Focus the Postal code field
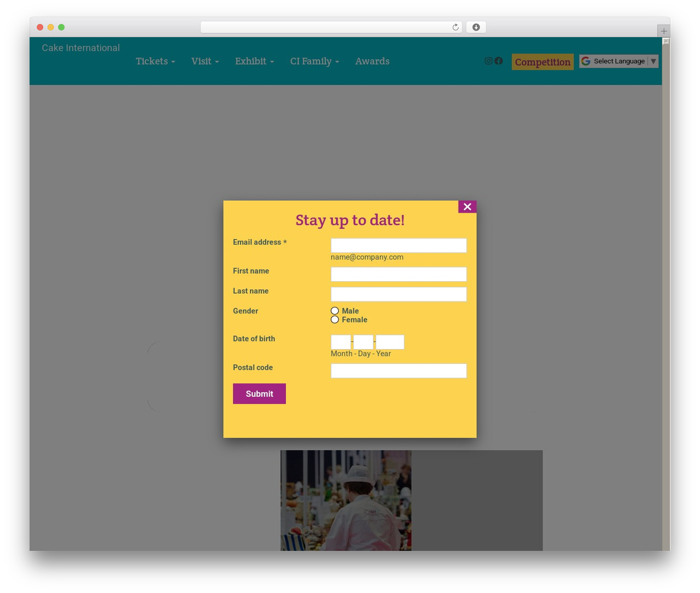The width and height of the screenshot is (700, 593). [x=399, y=371]
